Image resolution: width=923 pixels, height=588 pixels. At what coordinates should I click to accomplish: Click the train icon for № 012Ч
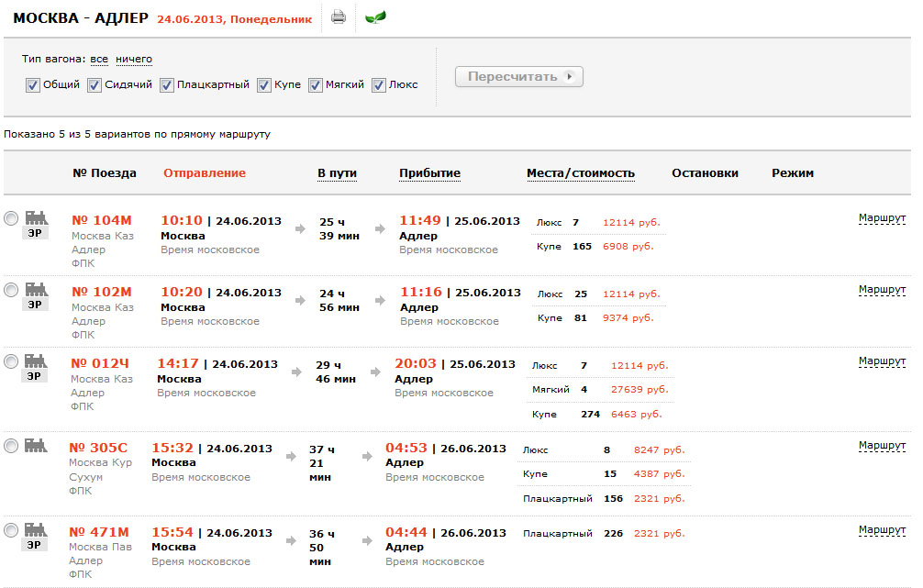click(36, 361)
